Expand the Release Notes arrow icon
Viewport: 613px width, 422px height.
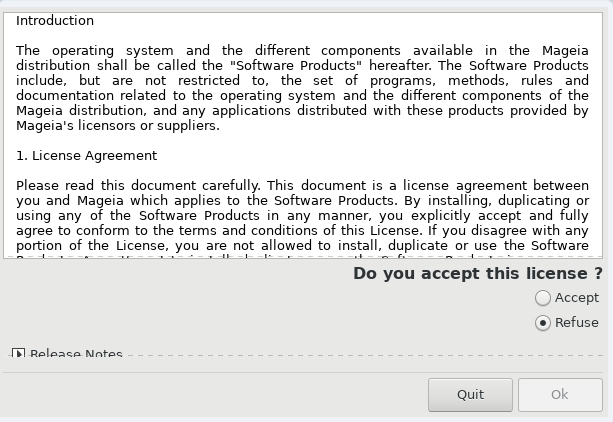coord(18,354)
